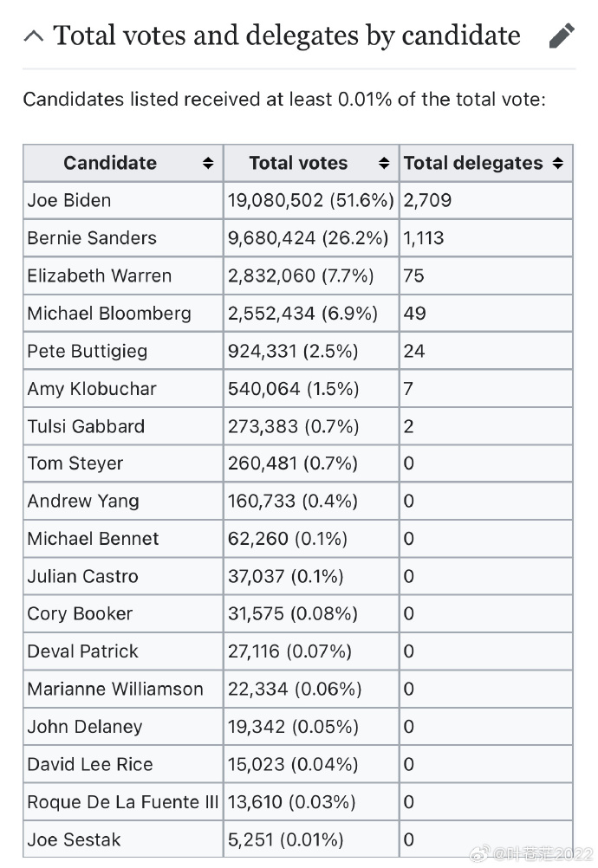Image resolution: width=598 pixels, height=868 pixels.
Task: Click Amy Klobuchar in the table
Action: 92,389
